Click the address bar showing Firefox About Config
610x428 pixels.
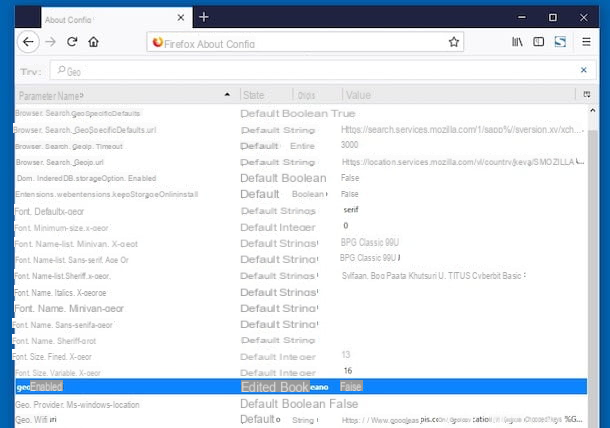[x=305, y=42]
